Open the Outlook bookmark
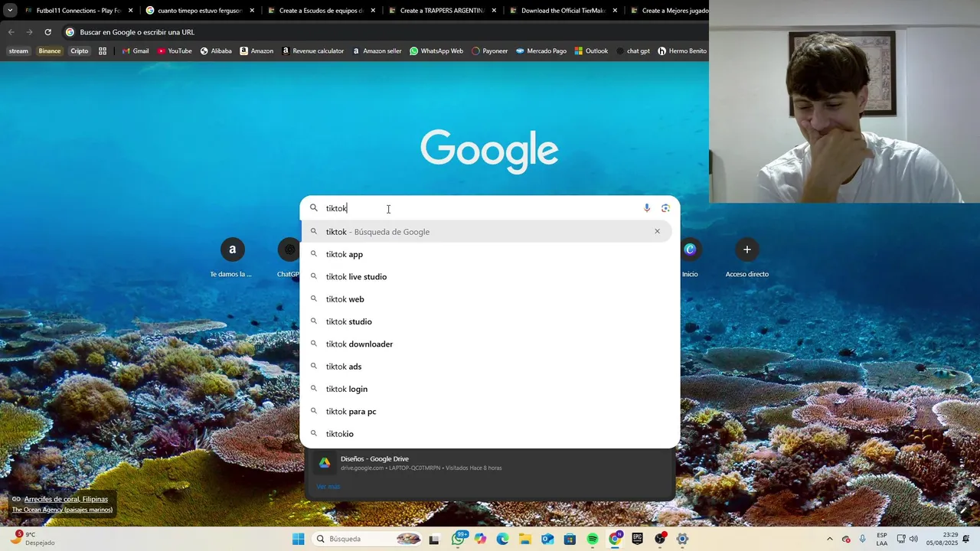 tap(591, 51)
